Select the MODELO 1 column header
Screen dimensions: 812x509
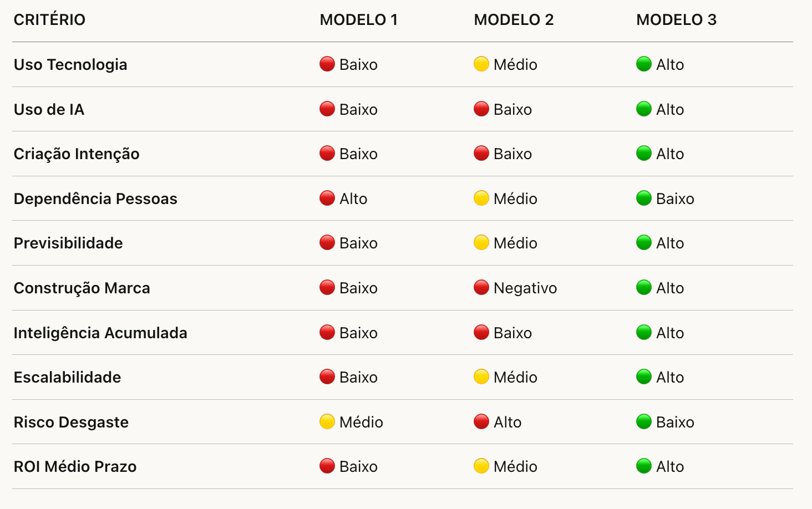(x=359, y=20)
